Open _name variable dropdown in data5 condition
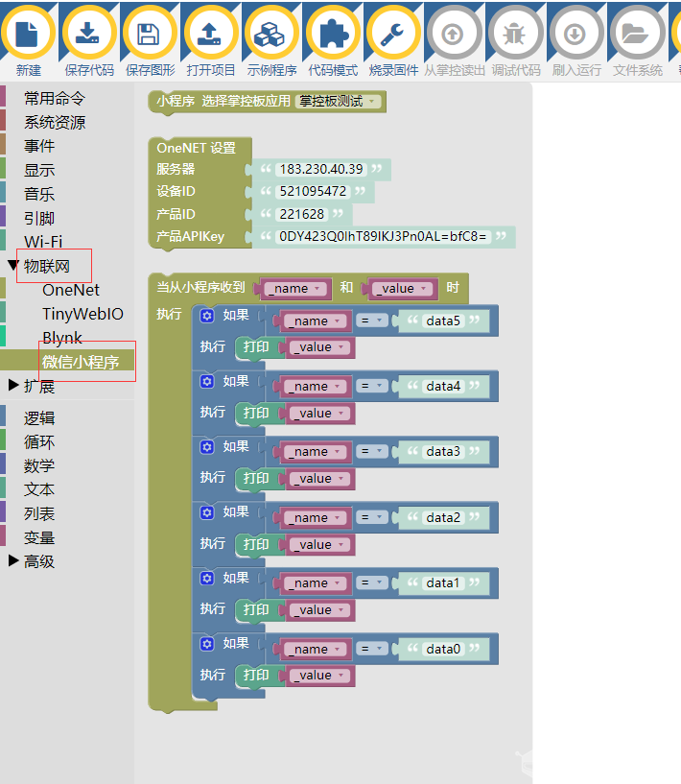681x784 pixels. click(315, 321)
